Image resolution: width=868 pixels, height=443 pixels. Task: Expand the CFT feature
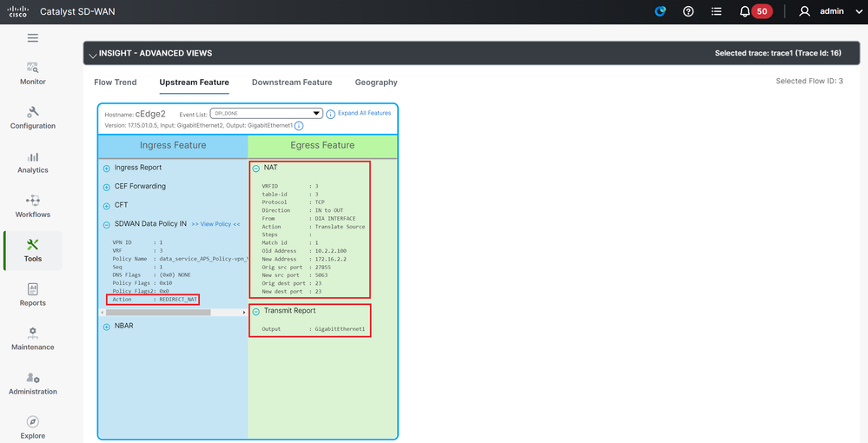(x=106, y=206)
